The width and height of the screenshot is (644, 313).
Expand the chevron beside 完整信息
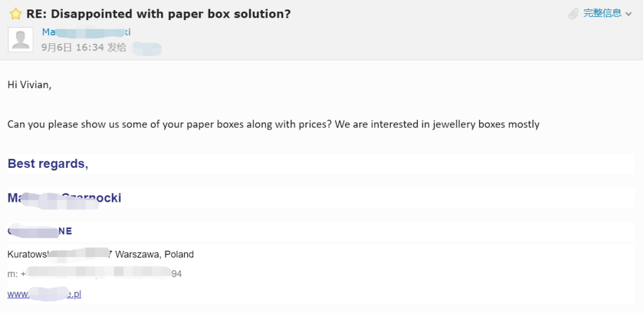pos(628,14)
